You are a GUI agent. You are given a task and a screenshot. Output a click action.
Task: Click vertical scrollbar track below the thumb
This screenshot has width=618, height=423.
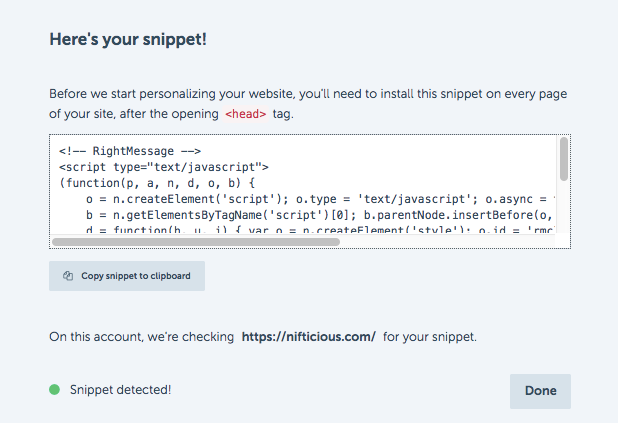[x=564, y=207]
